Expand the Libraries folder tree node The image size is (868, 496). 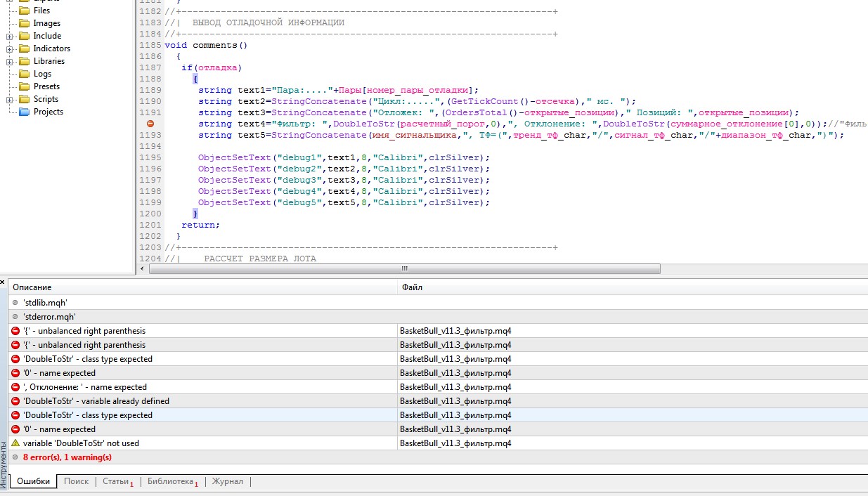click(x=10, y=61)
